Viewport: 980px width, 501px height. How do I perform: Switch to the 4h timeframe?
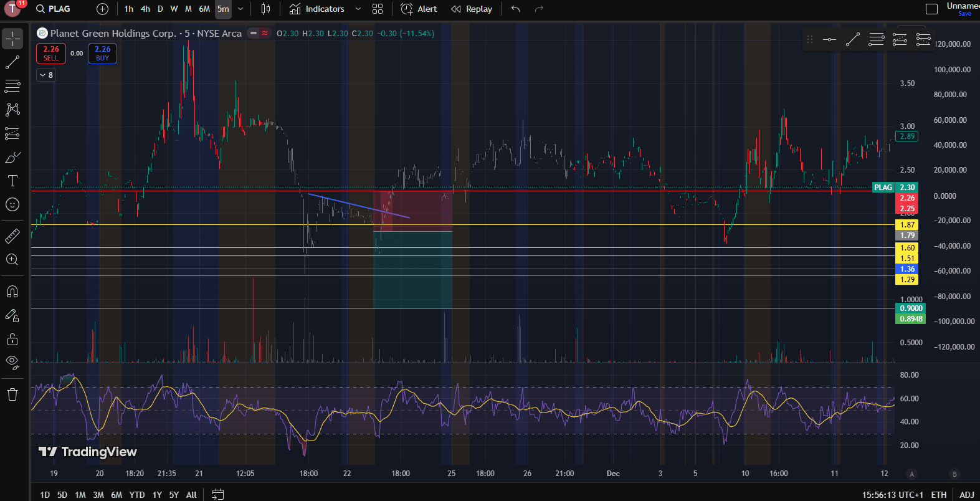coord(145,9)
